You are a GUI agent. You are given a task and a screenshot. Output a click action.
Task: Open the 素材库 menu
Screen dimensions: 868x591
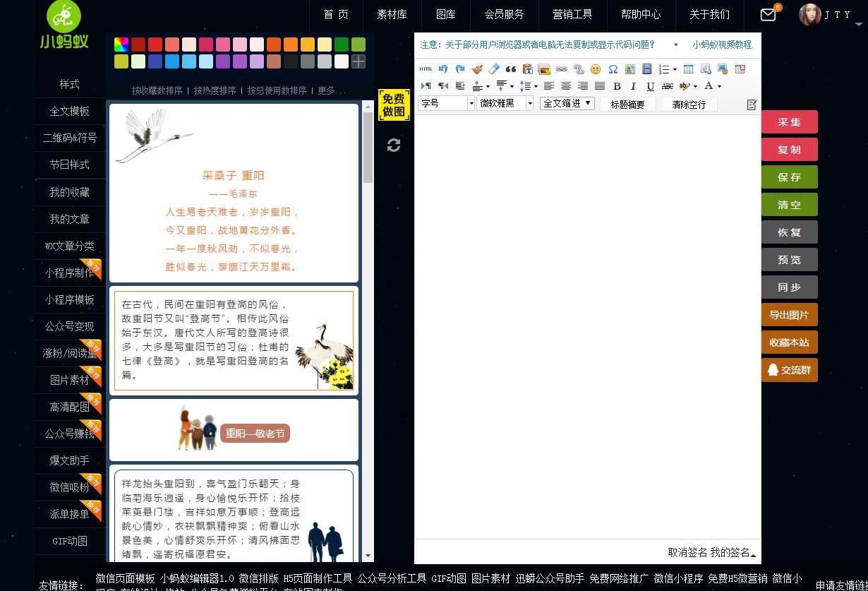[x=392, y=14]
